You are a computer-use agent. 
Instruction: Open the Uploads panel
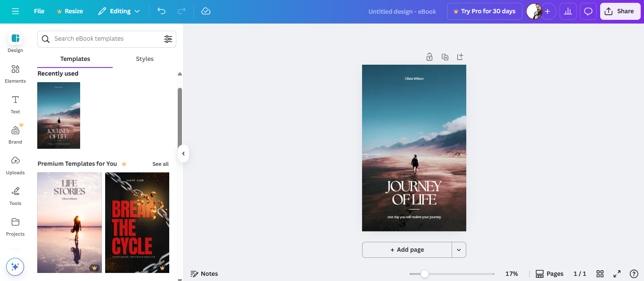click(15, 165)
